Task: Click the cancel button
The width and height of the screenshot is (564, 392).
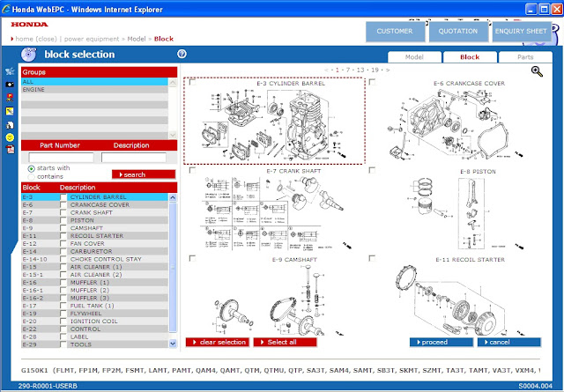Action: (x=509, y=342)
